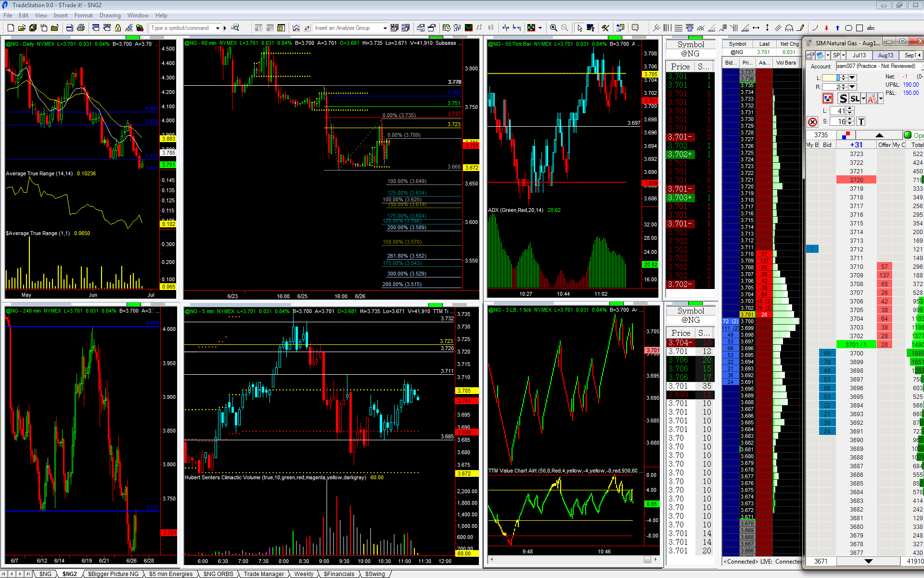Toggle the SL order button
The image size is (924, 578).
(855, 99)
